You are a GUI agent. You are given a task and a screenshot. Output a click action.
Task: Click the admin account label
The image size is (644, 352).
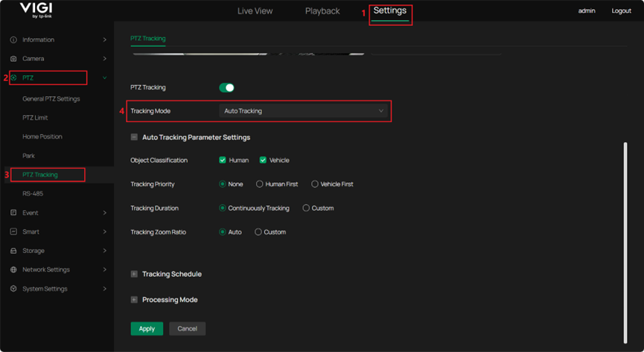587,10
